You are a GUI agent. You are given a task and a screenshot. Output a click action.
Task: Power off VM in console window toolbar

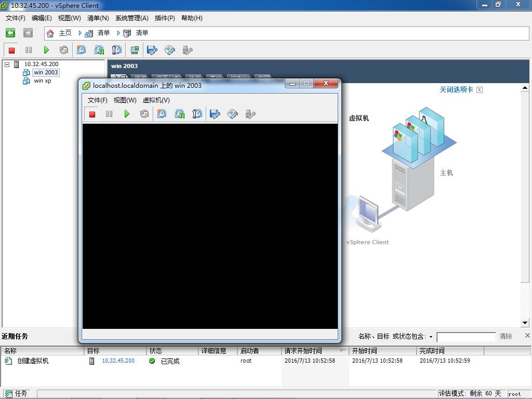pyautogui.click(x=92, y=114)
